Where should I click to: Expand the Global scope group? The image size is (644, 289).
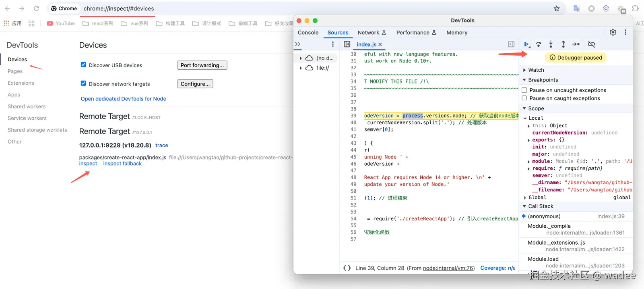click(525, 198)
